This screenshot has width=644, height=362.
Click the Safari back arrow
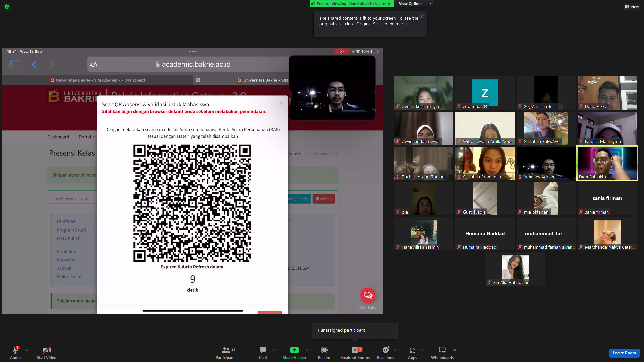click(34, 64)
